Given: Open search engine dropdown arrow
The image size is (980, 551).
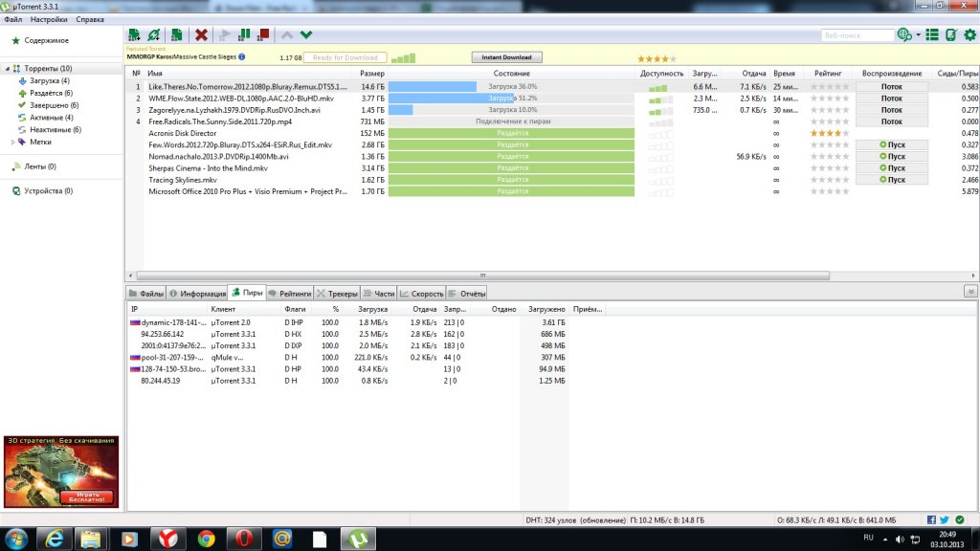Looking at the screenshot, I should [x=918, y=35].
